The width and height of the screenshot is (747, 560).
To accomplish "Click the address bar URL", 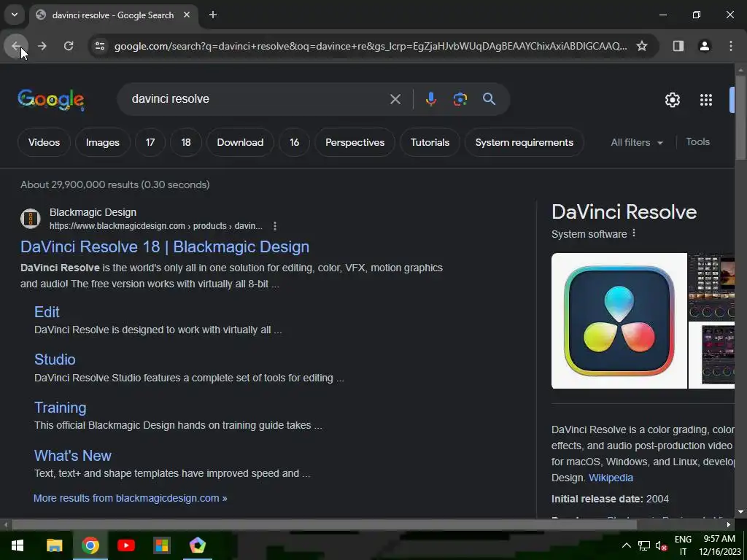I will pos(371,46).
